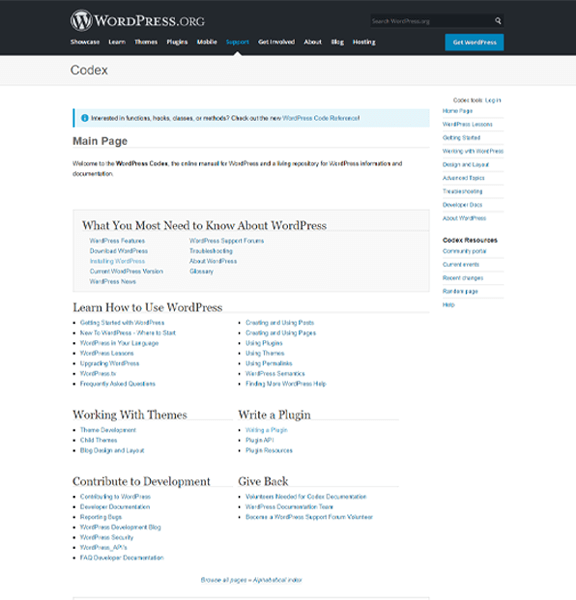Open WordPress Documentation Team link

pyautogui.click(x=289, y=507)
